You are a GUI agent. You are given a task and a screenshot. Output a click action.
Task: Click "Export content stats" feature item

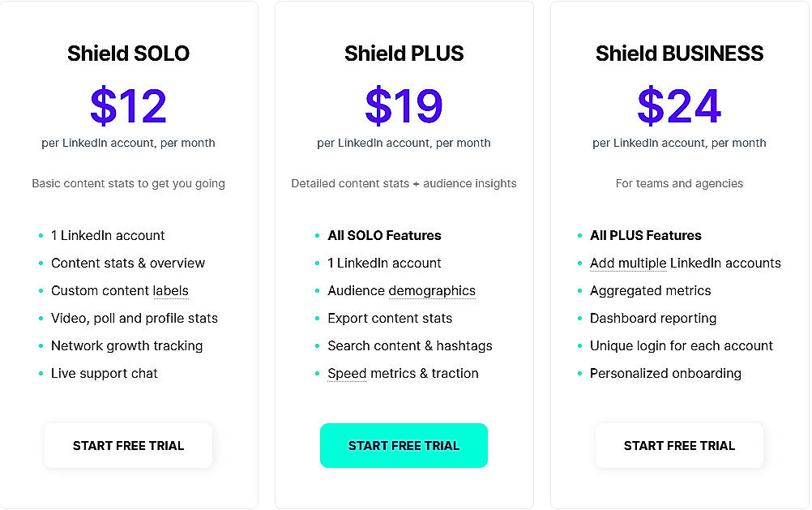pyautogui.click(x=390, y=318)
